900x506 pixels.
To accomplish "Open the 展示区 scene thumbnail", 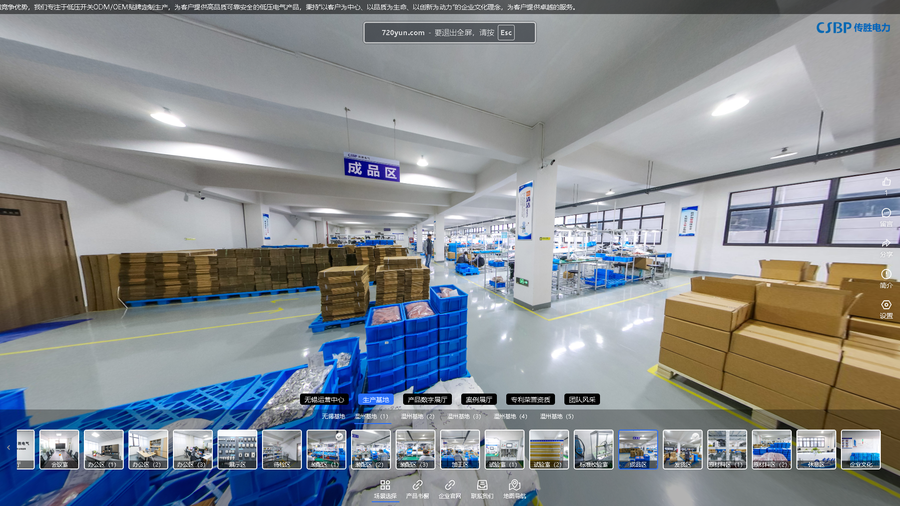I will 237,450.
